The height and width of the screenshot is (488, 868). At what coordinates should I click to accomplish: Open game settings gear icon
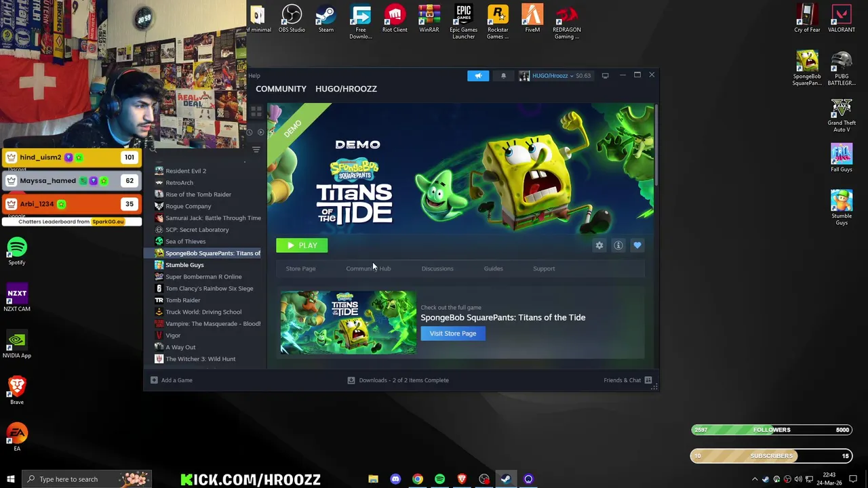click(x=599, y=245)
